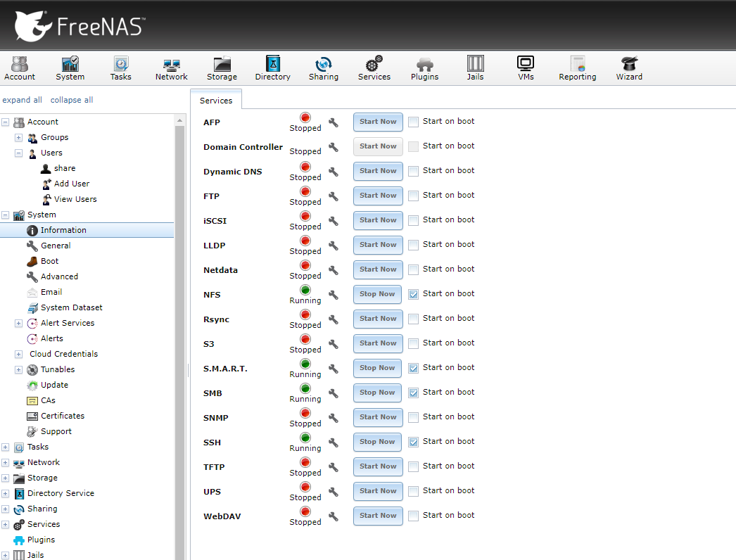Enable Start on boot for iSCSI
736x560 pixels.
pyautogui.click(x=413, y=221)
